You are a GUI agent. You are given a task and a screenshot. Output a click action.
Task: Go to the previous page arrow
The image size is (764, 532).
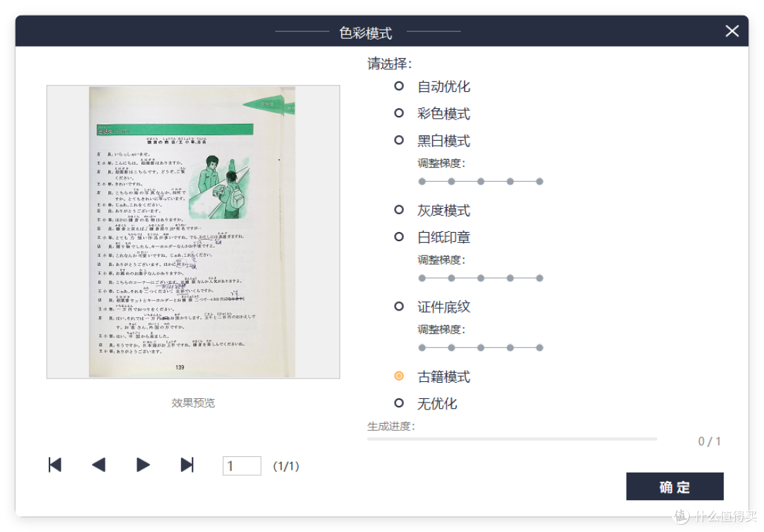[99, 465]
